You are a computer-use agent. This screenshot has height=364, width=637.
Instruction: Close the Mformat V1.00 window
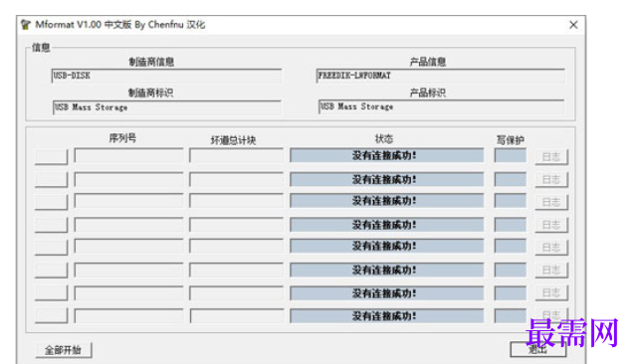click(x=573, y=25)
